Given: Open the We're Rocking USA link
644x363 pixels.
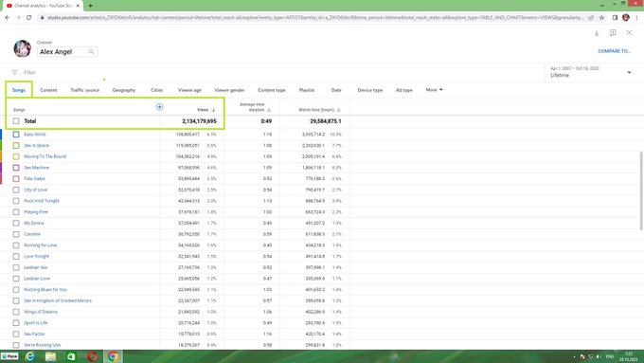Looking at the screenshot, I should pyautogui.click(x=43, y=345).
